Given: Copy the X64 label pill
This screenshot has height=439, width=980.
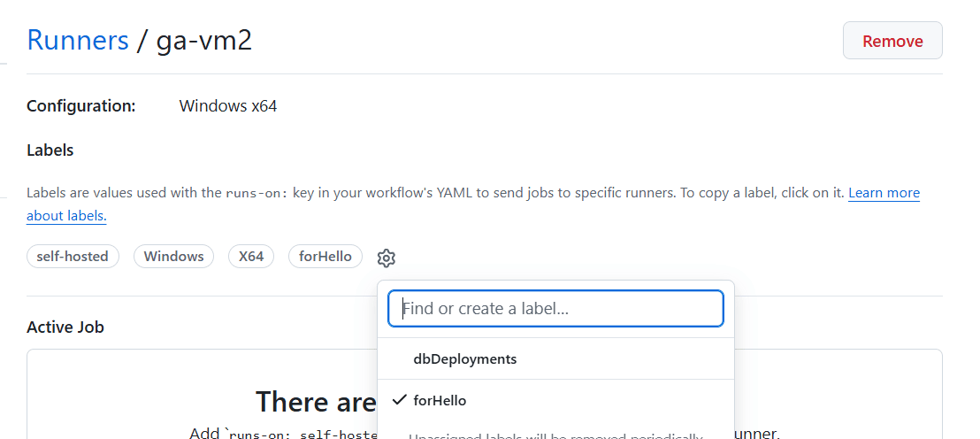Looking at the screenshot, I should point(251,257).
